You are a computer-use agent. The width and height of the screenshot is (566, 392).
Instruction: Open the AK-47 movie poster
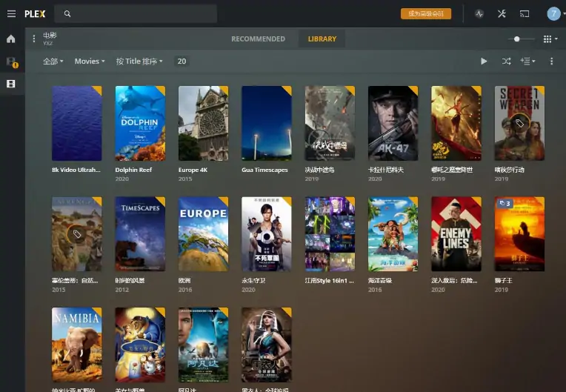tap(393, 123)
